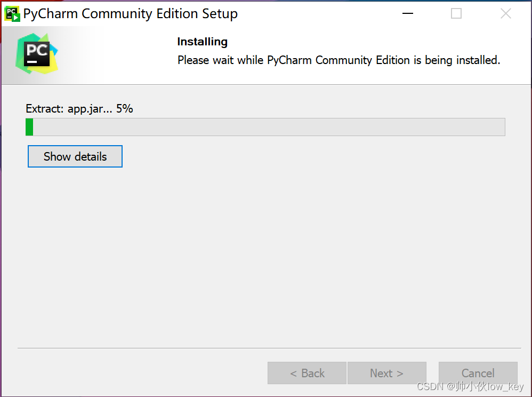Click the 'PyCharm Community Edition Setup' title text
Screen dimensions: 532x397
[130, 14]
